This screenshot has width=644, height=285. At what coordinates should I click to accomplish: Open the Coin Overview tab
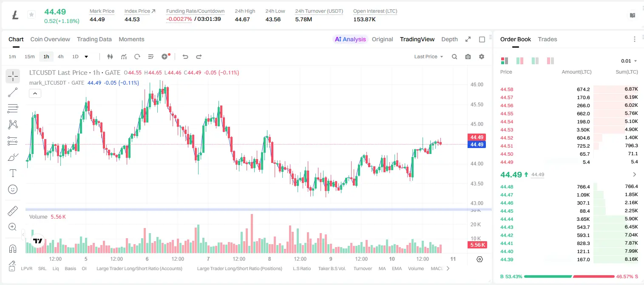tap(50, 39)
